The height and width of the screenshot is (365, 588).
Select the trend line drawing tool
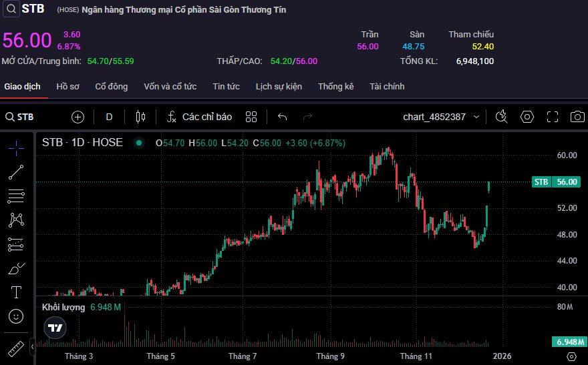[x=16, y=172]
